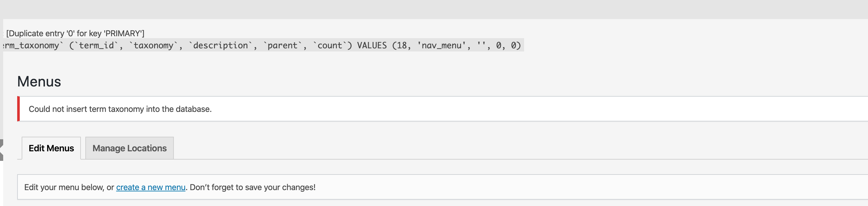Click the term_taxonomy table name in query

32,45
